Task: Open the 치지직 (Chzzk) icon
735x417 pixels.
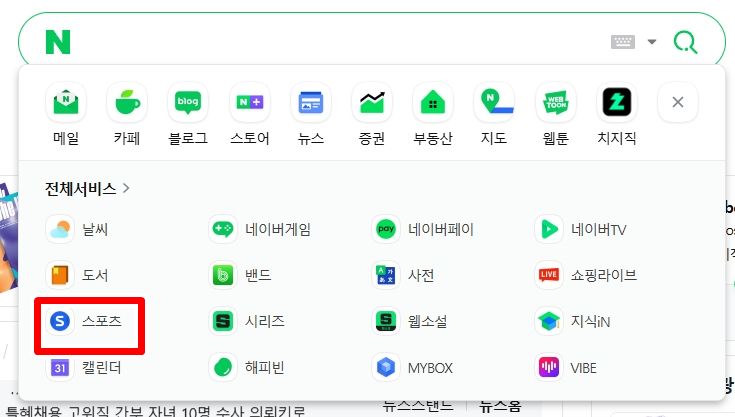Action: coord(617,102)
